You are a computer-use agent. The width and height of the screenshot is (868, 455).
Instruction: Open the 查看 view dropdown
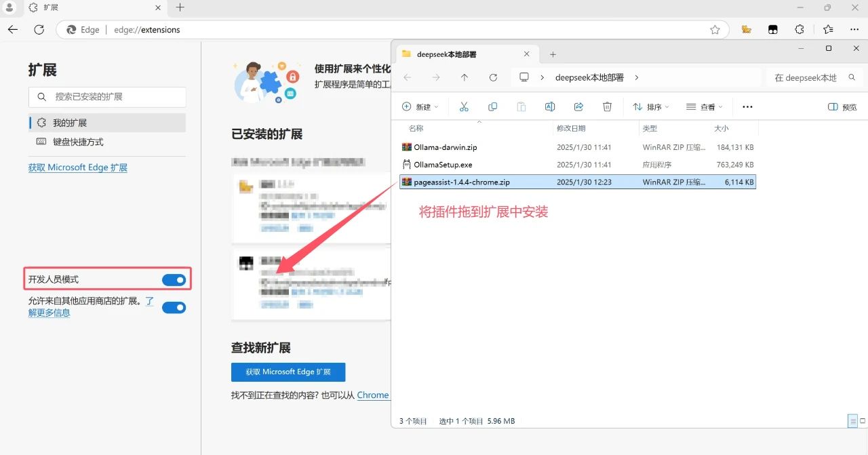(705, 107)
